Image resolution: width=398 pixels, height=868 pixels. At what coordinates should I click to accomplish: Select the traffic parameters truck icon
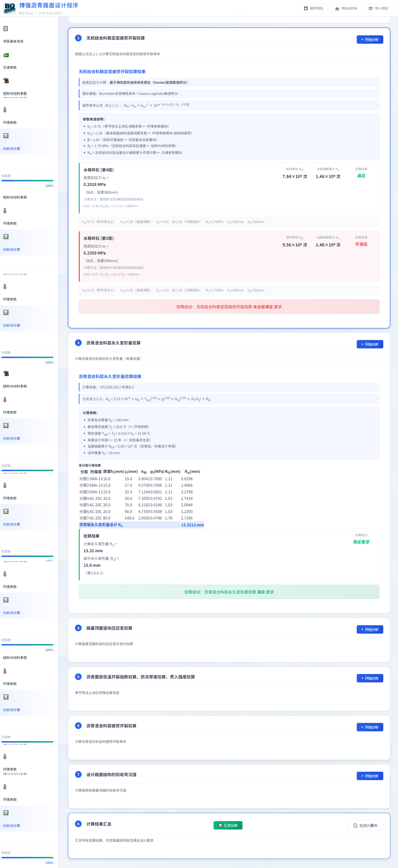[6, 55]
